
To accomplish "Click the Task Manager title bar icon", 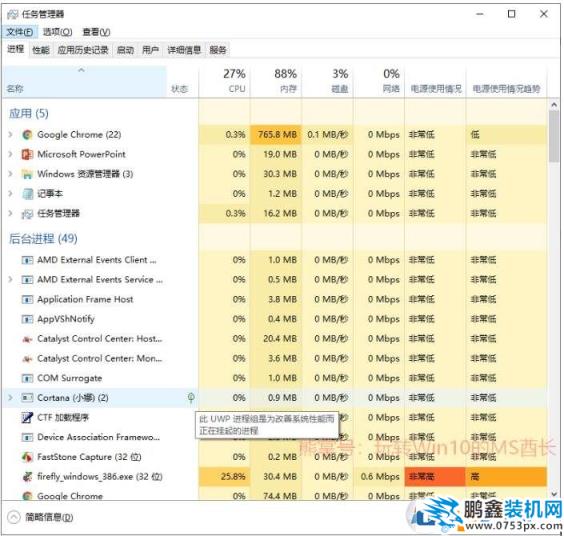I will 13,14.
